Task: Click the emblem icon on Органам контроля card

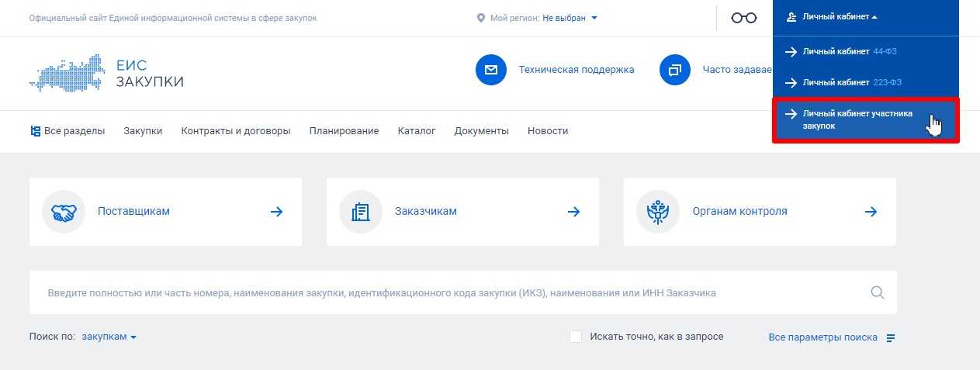Action: click(x=658, y=212)
